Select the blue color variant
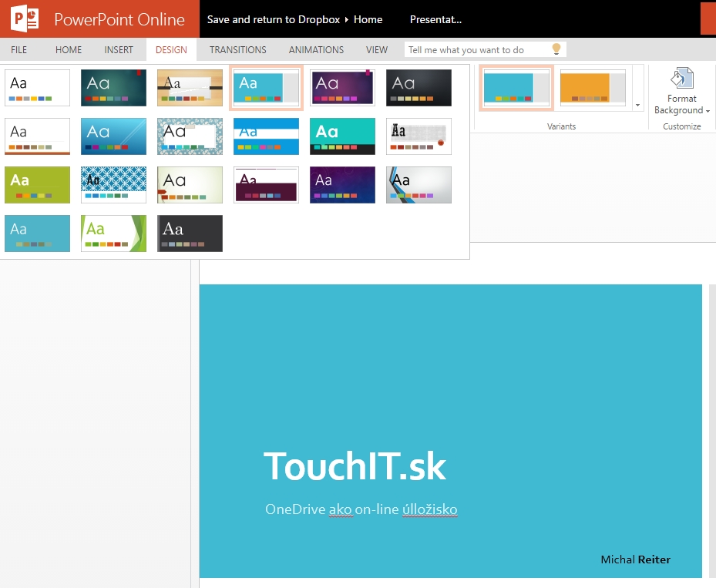The image size is (716, 588). [x=516, y=88]
